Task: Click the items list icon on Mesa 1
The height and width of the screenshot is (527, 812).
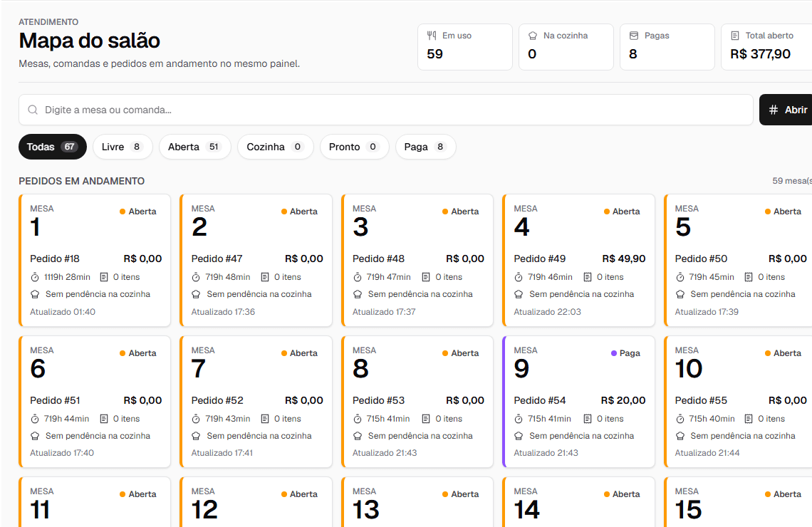Action: [x=103, y=277]
